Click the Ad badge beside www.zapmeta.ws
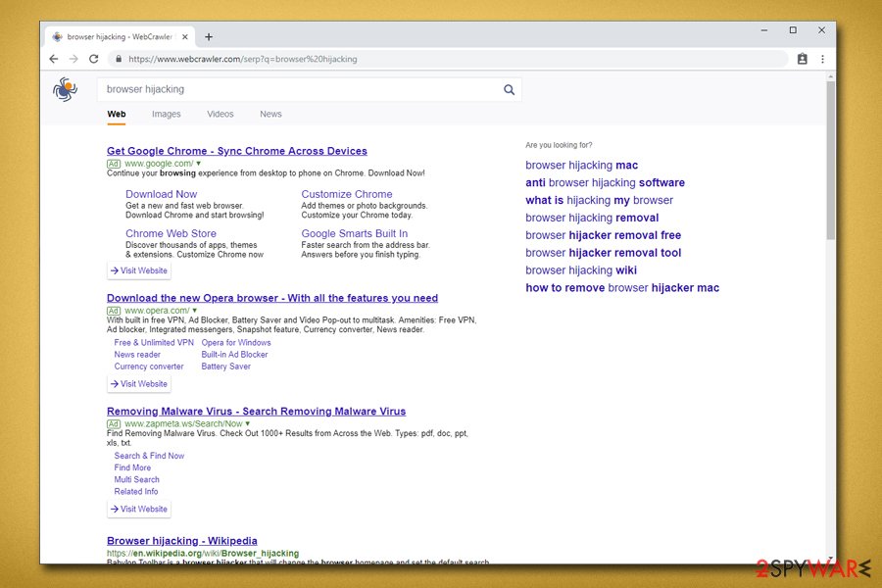Viewport: 882px width, 588px height. tap(114, 423)
